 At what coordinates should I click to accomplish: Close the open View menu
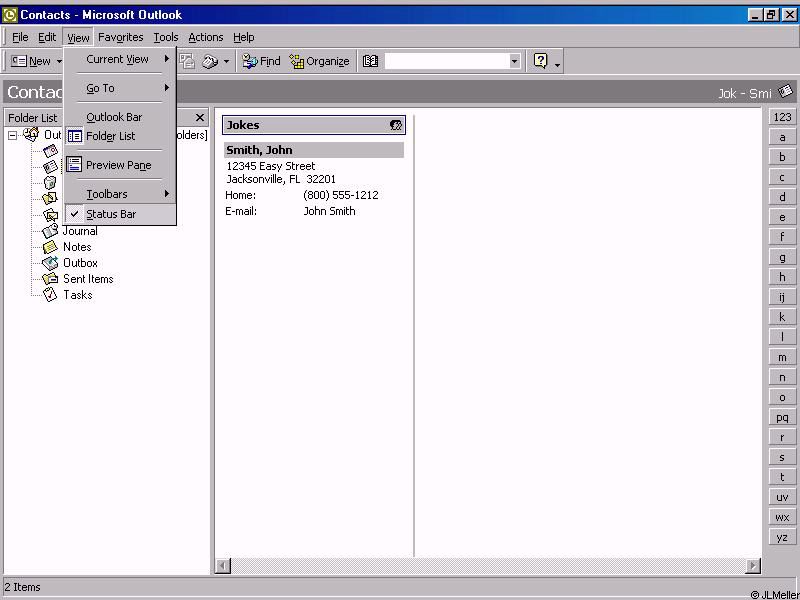pyautogui.click(x=78, y=37)
